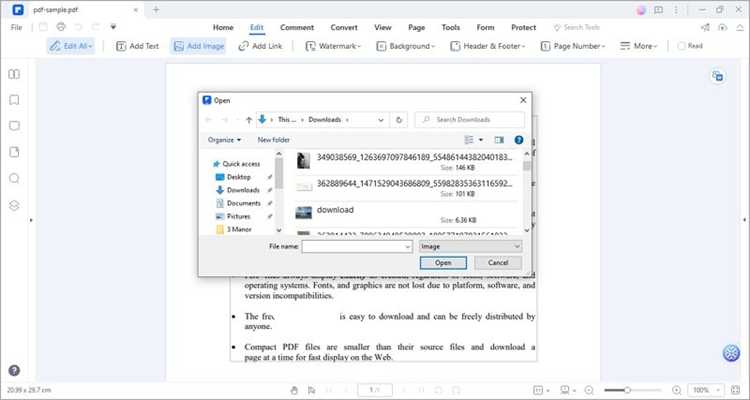Click the Search Downloads box
This screenshot has width=750, height=400.
[470, 120]
